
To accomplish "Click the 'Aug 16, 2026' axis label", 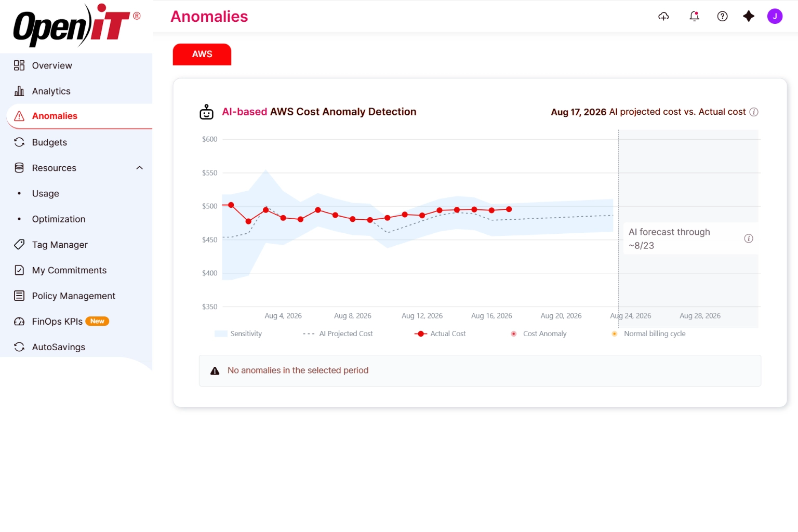I will point(491,316).
